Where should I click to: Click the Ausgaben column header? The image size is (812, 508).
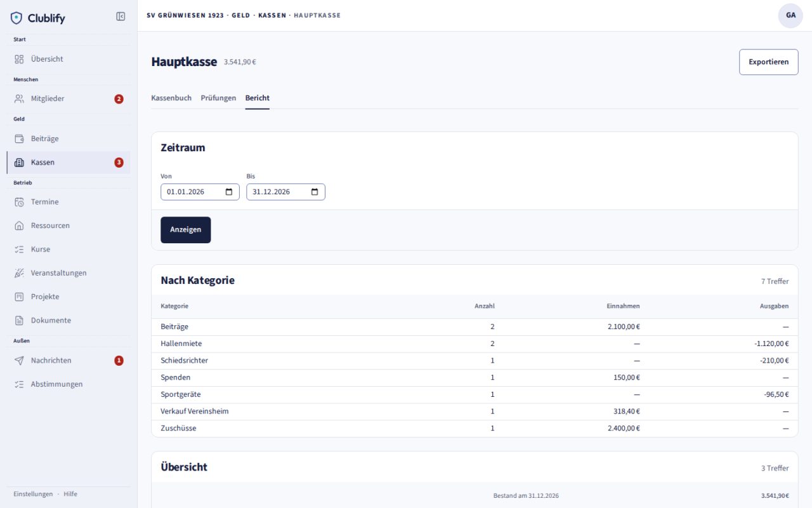[775, 306]
